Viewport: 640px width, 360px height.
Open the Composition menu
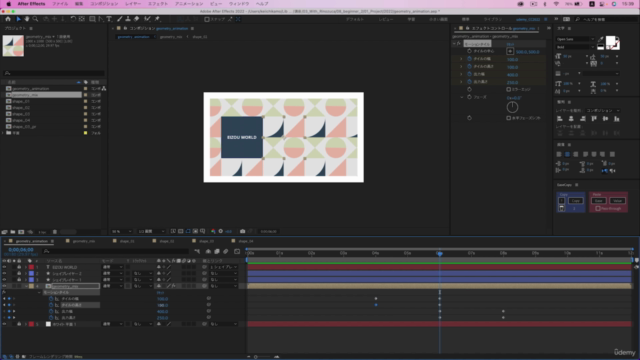(x=104, y=4)
